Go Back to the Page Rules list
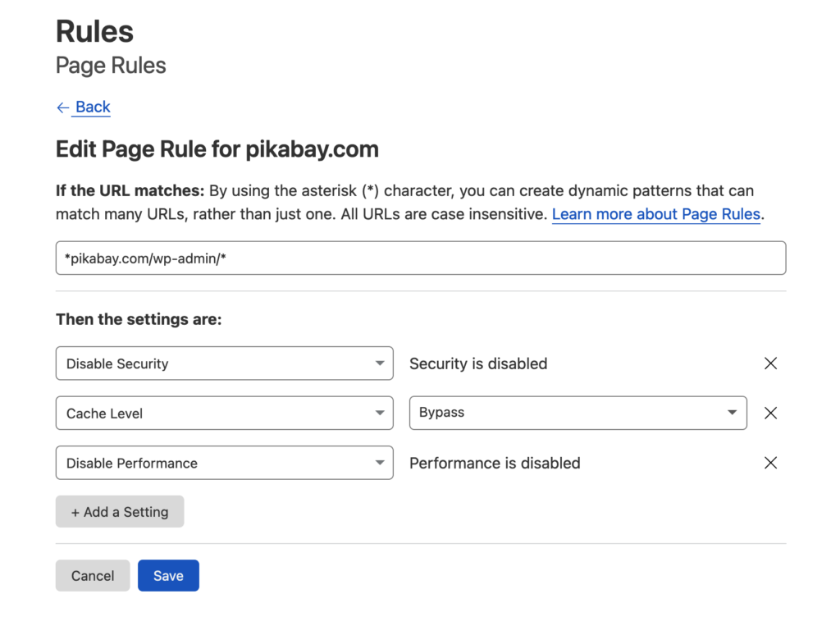 [x=84, y=107]
